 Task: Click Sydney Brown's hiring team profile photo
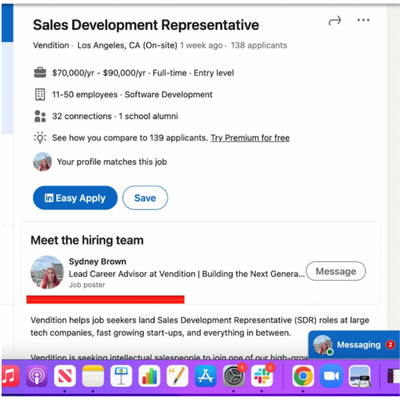tap(47, 272)
